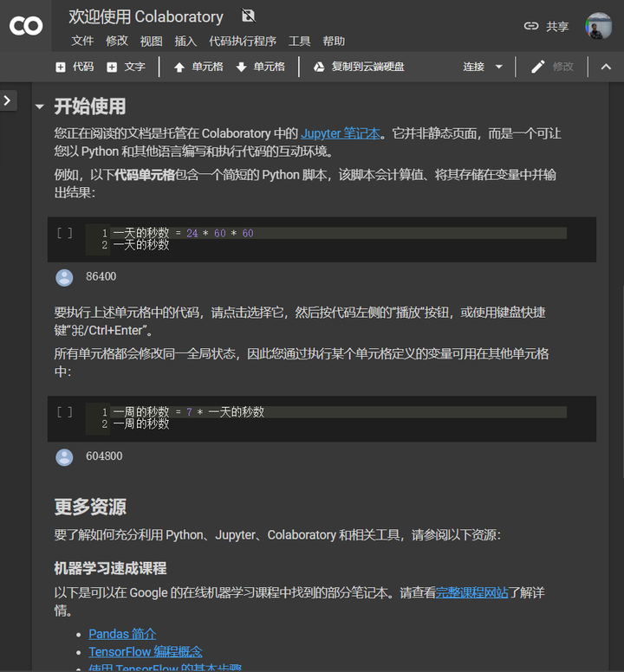Click the 欢迎使用 Colaboratory notebook title
Screen dimensions: 624x672
click(x=146, y=16)
